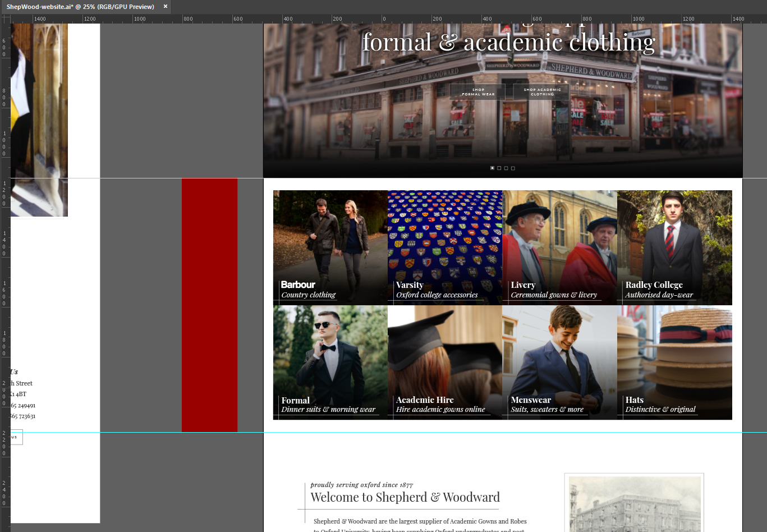Click the Formal dinner suits tile
This screenshot has height=532, width=767.
pyautogui.click(x=330, y=363)
